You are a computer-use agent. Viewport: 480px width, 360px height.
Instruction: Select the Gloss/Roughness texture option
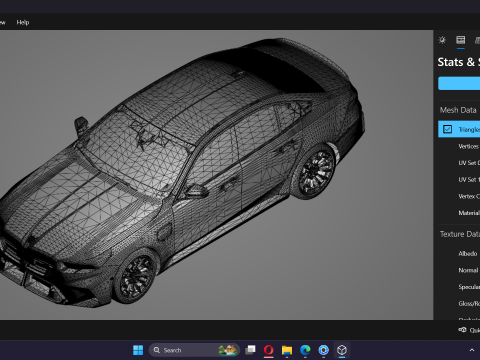469,304
